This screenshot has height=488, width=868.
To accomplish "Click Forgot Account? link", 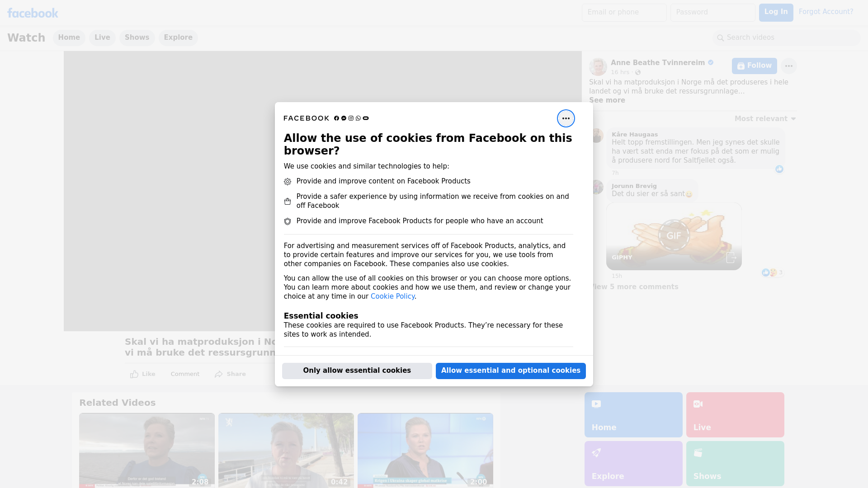I will coord(826,12).
